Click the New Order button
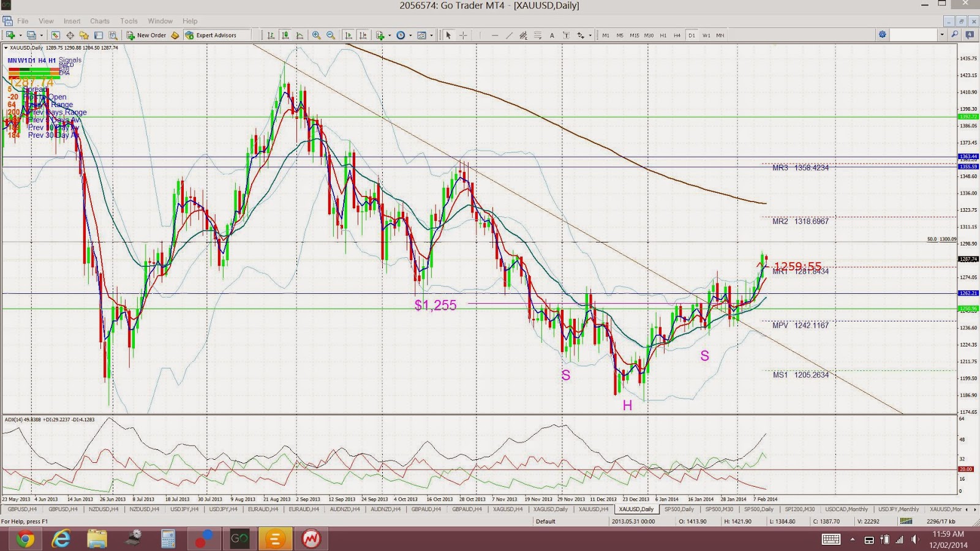Screen dimensions: 980x551 coord(146,36)
